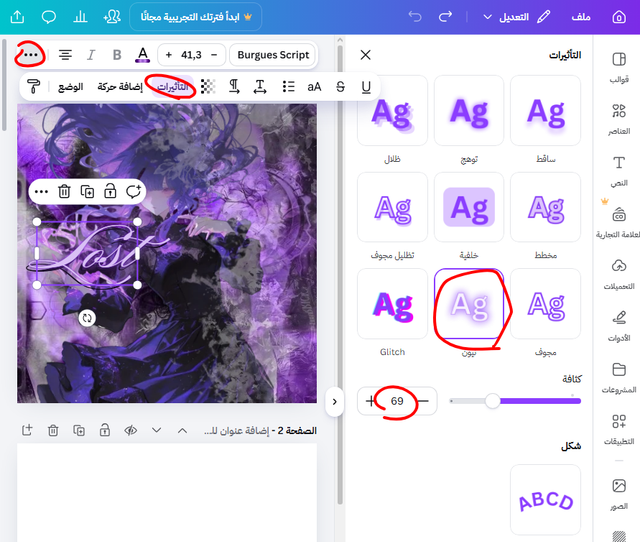The width and height of the screenshot is (640, 542).
Task: Open the الصور photos sidebar tab
Action: (x=619, y=494)
